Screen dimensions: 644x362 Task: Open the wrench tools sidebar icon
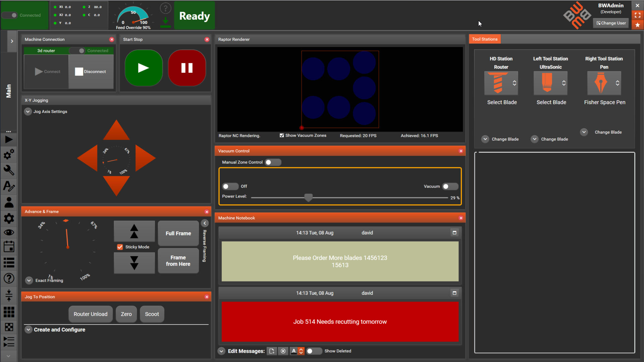click(x=9, y=170)
